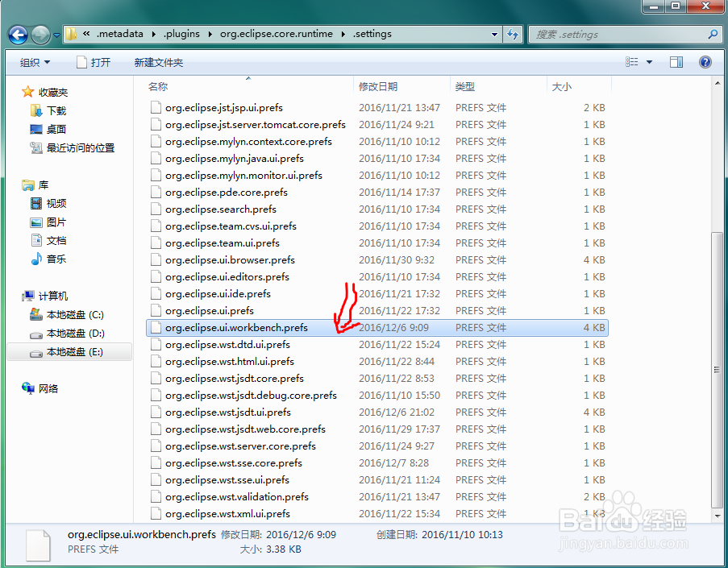Screen dimensions: 728x568
Task: Click the search magnifier icon
Action: 713,34
